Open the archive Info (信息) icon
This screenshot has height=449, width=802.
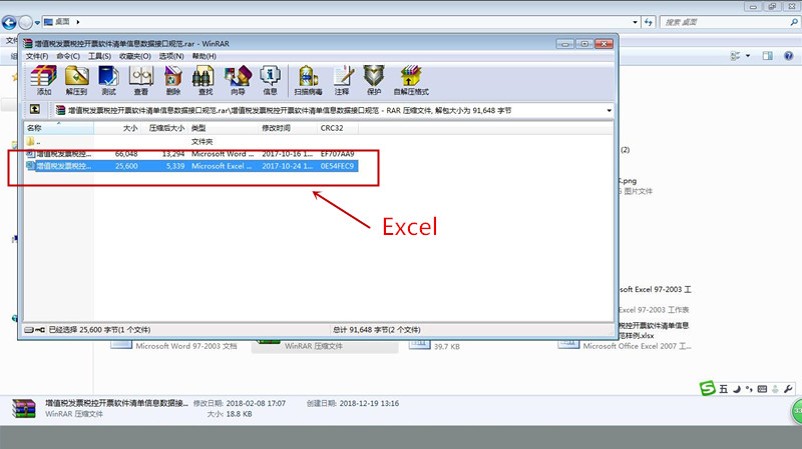click(x=270, y=80)
